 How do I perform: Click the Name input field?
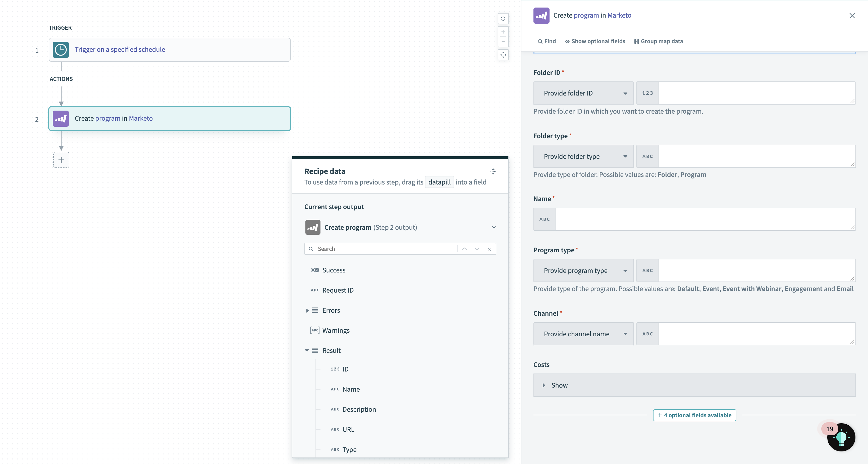pyautogui.click(x=705, y=219)
